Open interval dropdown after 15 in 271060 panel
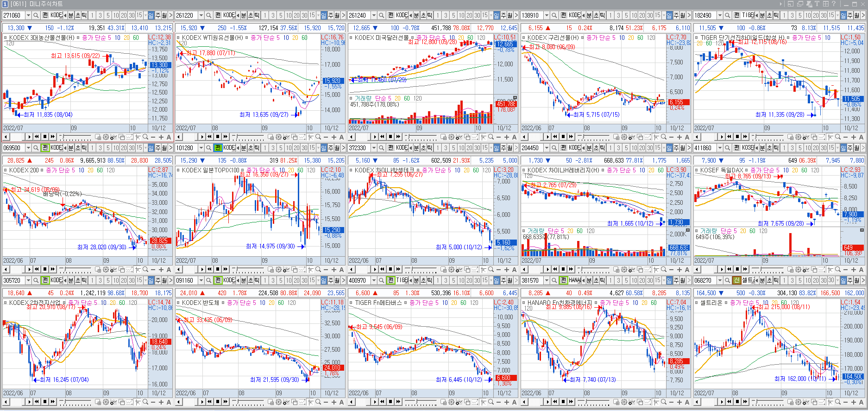This screenshot has height=411, width=868. point(145,15)
